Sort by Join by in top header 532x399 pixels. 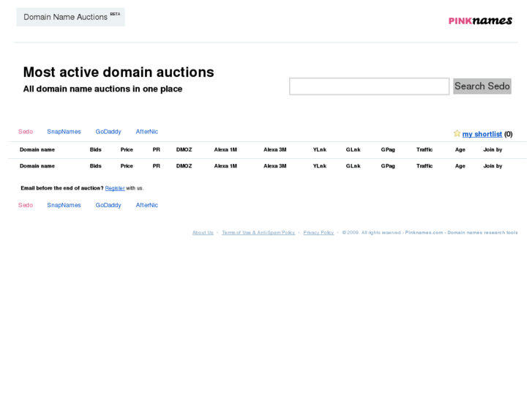[492, 150]
